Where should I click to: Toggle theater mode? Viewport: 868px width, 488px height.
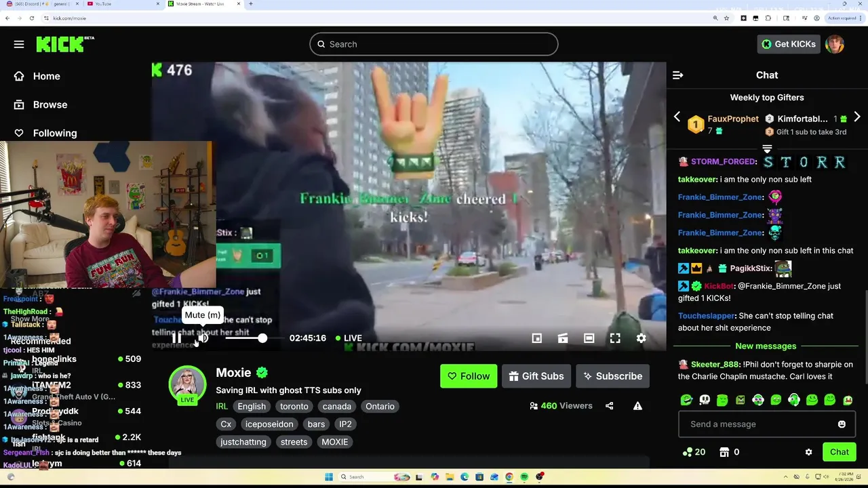click(x=589, y=338)
